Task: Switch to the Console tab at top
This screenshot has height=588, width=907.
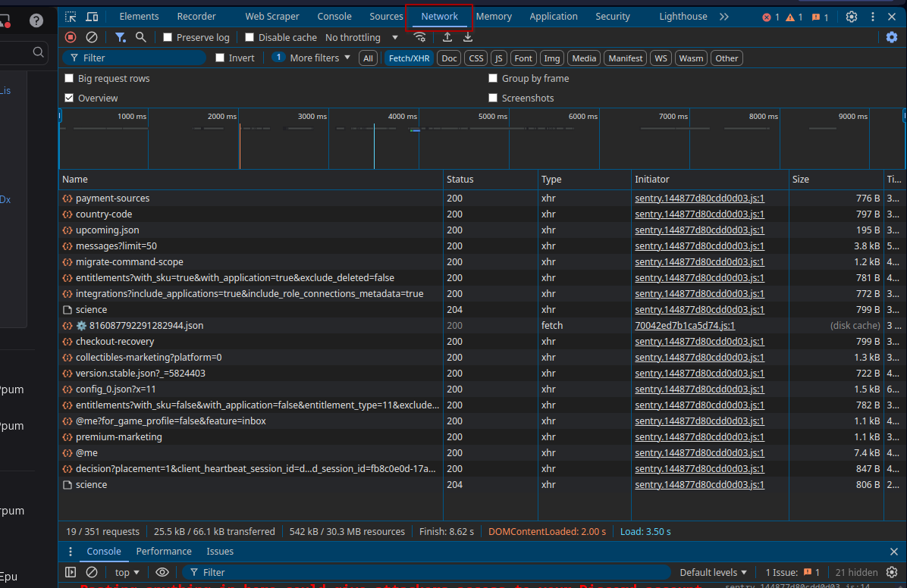Action: (334, 17)
